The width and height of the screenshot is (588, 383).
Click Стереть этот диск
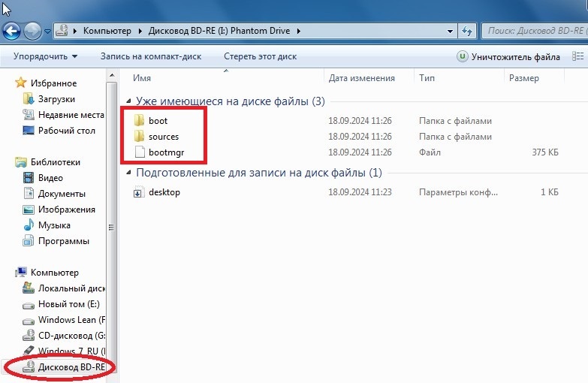261,56
